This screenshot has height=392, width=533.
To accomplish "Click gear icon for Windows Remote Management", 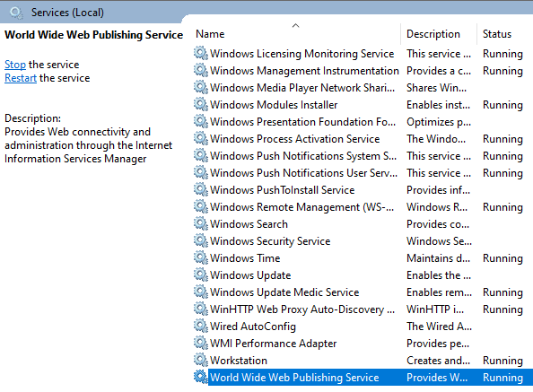I will pos(201,207).
